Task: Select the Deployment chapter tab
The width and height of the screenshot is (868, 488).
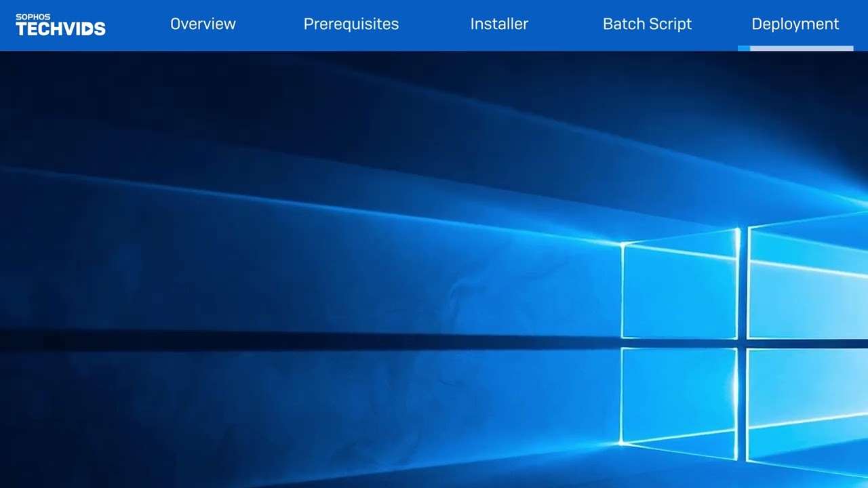Action: coord(795,24)
